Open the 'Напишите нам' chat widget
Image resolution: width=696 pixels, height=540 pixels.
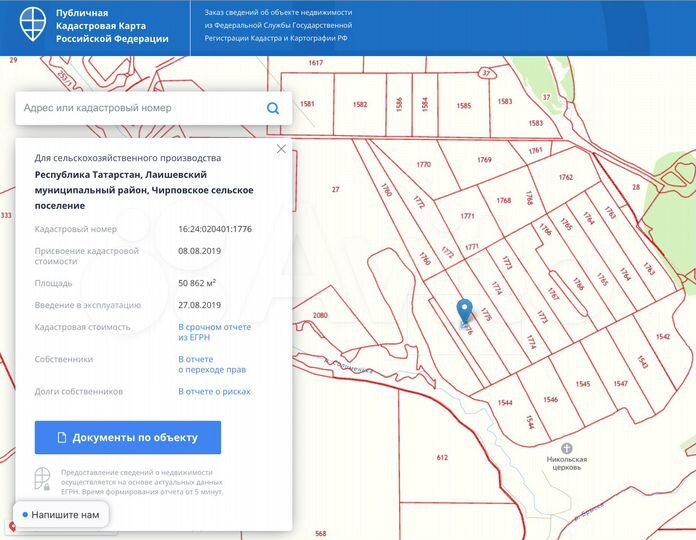coord(58,515)
